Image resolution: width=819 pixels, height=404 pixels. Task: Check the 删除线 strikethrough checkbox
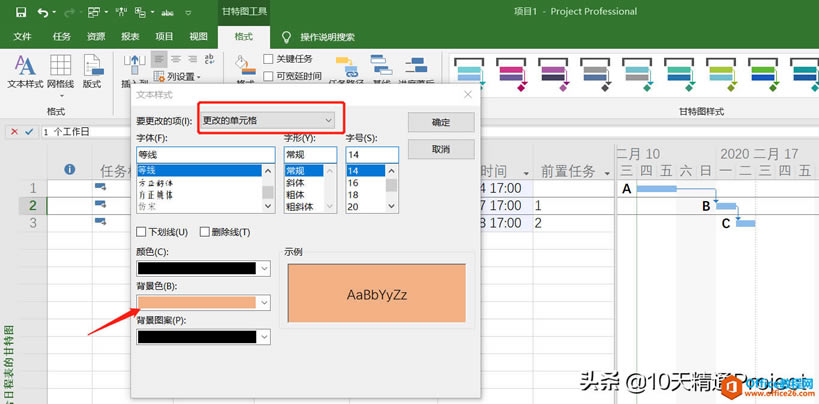[206, 232]
